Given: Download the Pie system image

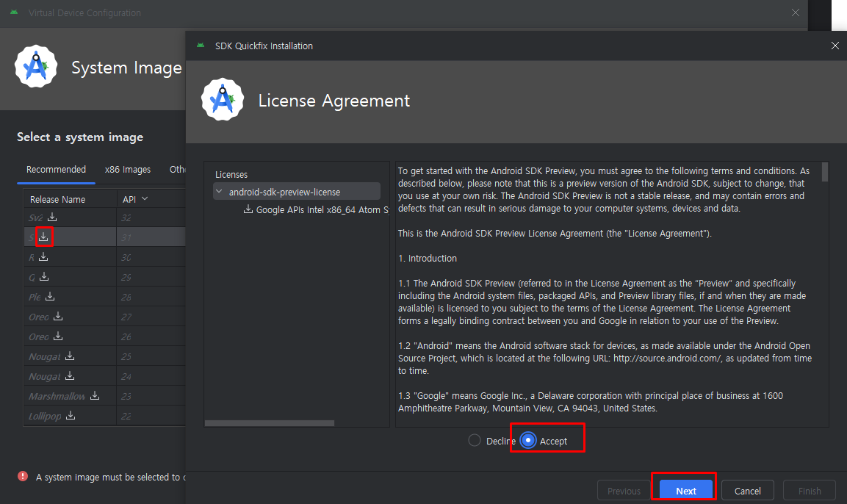Looking at the screenshot, I should pos(50,296).
